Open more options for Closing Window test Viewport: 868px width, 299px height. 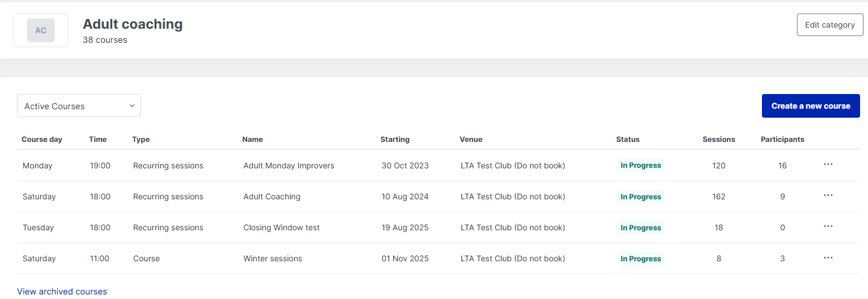point(827,226)
